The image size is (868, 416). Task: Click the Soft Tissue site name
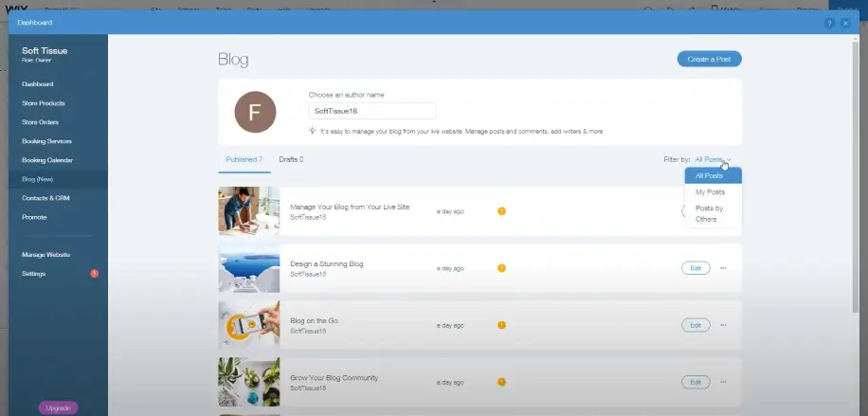pyautogui.click(x=45, y=51)
